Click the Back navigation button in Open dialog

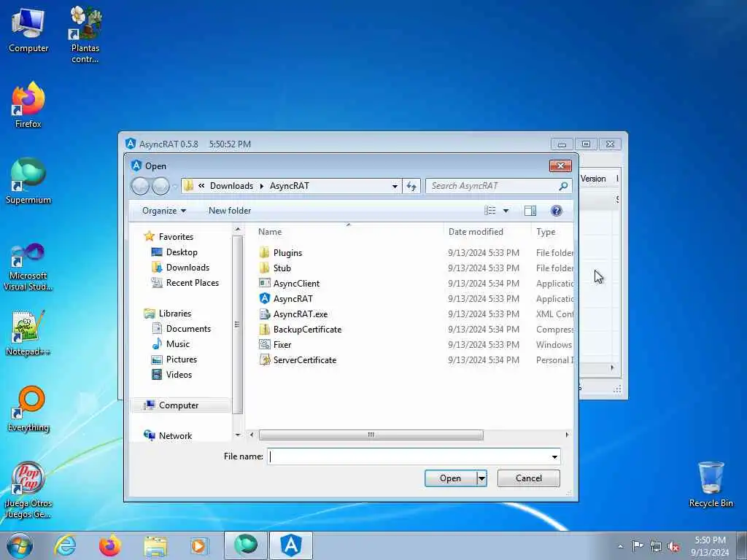tap(141, 186)
